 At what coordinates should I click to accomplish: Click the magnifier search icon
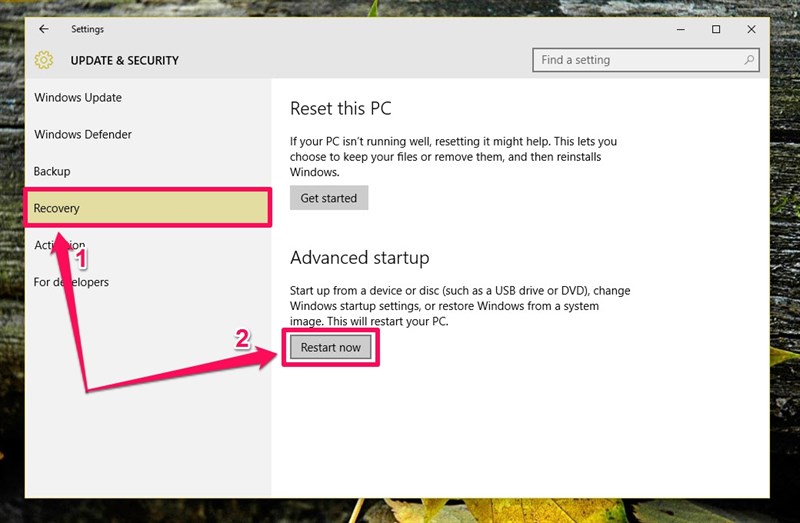[x=749, y=60]
